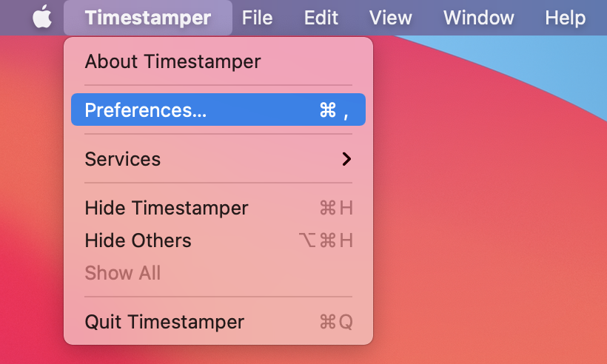Viewport: 607px width, 364px height.
Task: Open the Window menu
Action: point(477,17)
